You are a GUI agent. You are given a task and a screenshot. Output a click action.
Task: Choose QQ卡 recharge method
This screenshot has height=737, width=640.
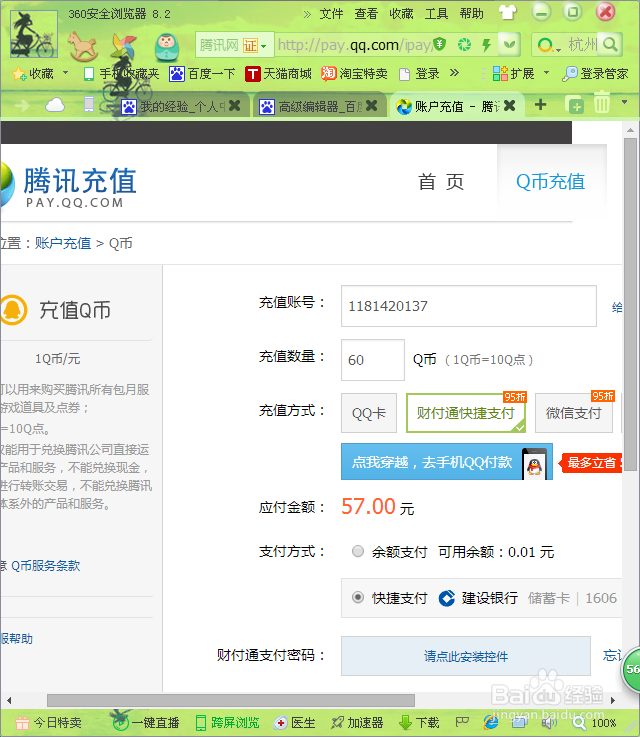[x=369, y=413]
